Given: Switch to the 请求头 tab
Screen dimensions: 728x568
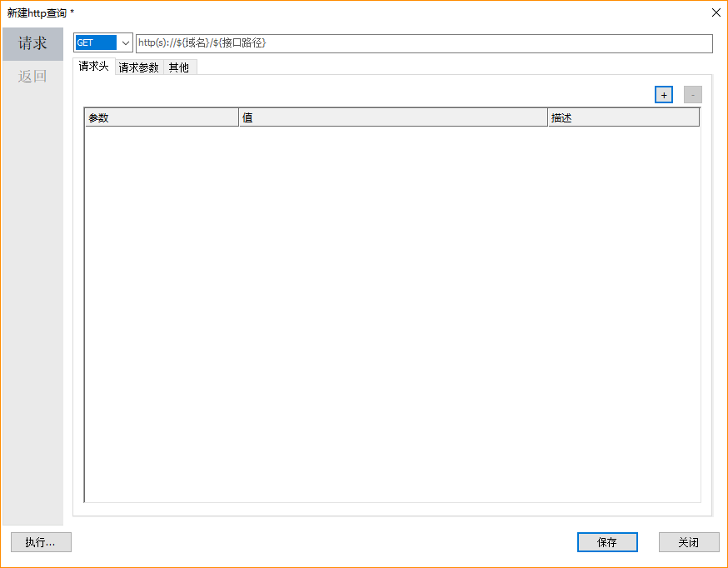Looking at the screenshot, I should pos(93,67).
